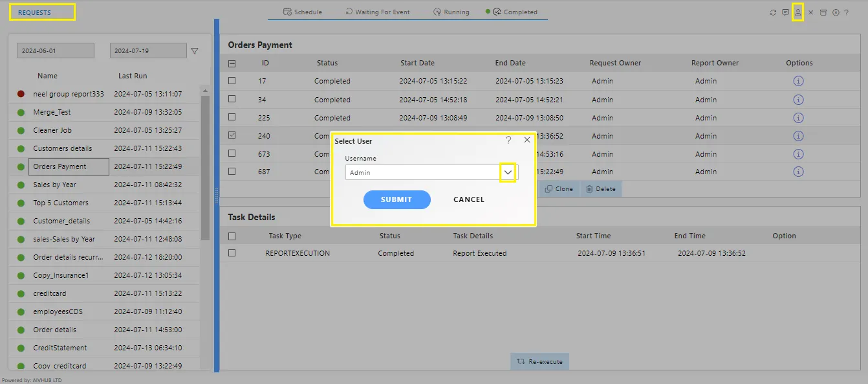Click the Clone button
This screenshot has width=868, height=384.
(559, 189)
